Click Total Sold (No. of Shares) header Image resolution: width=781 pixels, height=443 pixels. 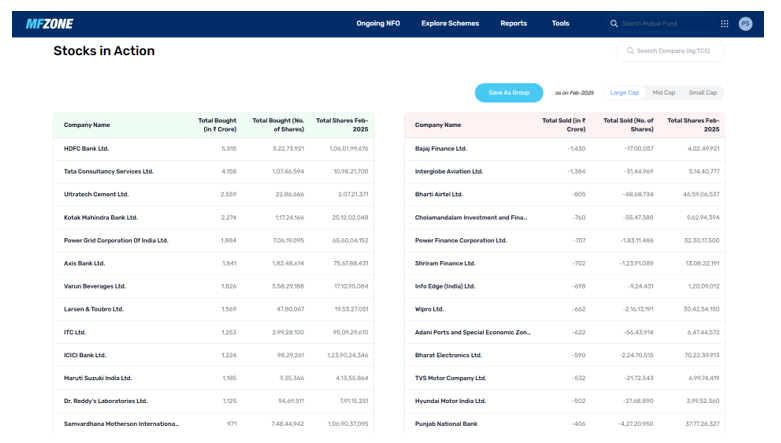[628, 125]
